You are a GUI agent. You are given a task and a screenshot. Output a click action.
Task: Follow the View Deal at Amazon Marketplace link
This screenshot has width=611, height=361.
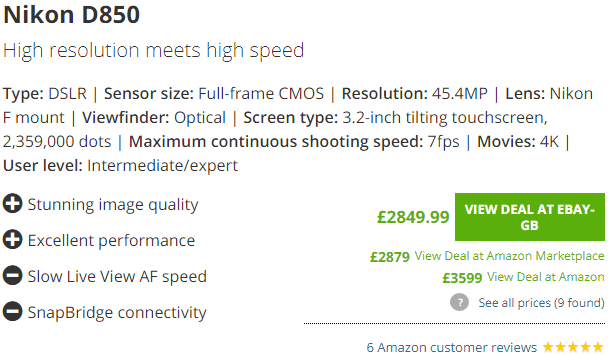(x=509, y=256)
